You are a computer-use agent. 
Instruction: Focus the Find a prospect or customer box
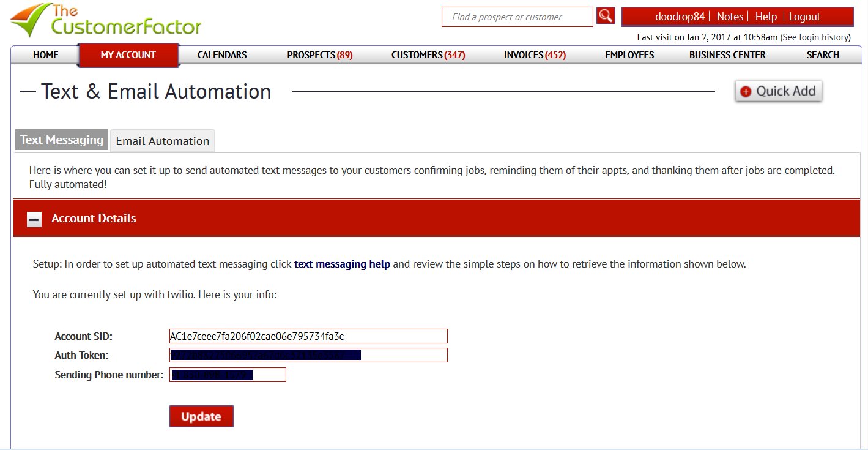tap(517, 17)
